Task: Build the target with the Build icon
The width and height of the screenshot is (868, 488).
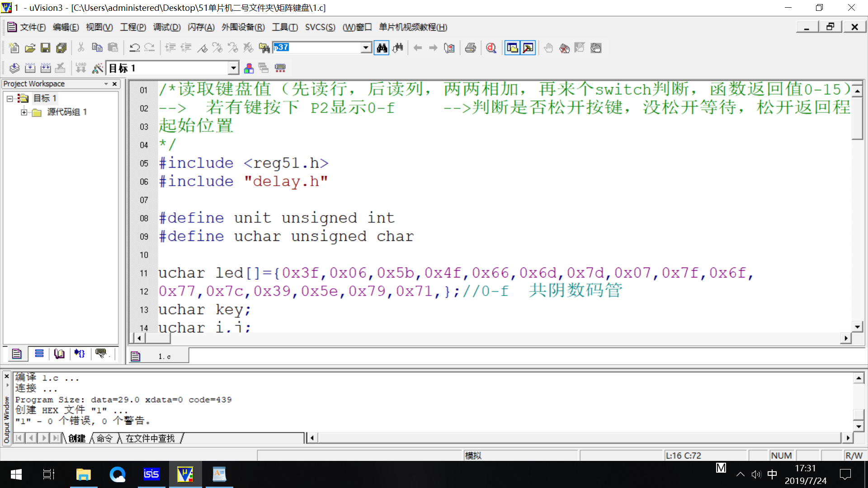Action: [x=30, y=68]
